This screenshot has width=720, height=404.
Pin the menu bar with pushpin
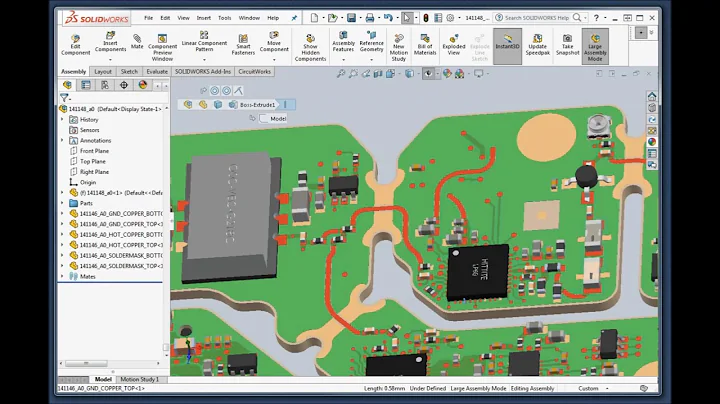[x=294, y=18]
